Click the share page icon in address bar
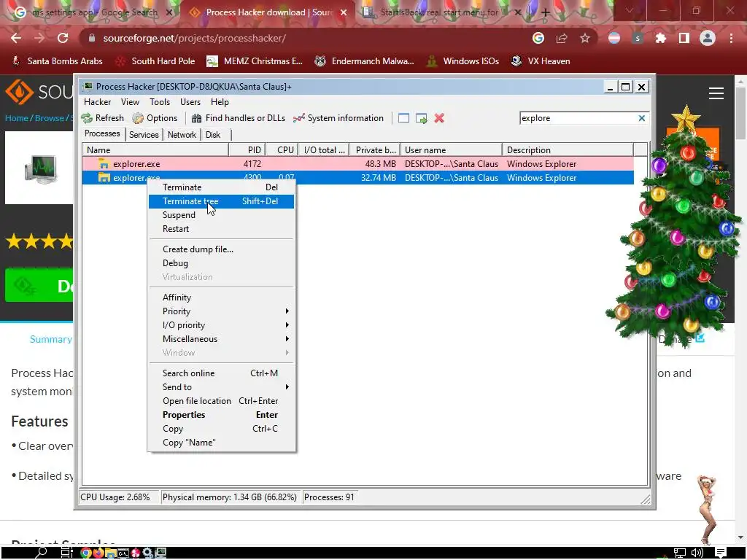 (562, 38)
